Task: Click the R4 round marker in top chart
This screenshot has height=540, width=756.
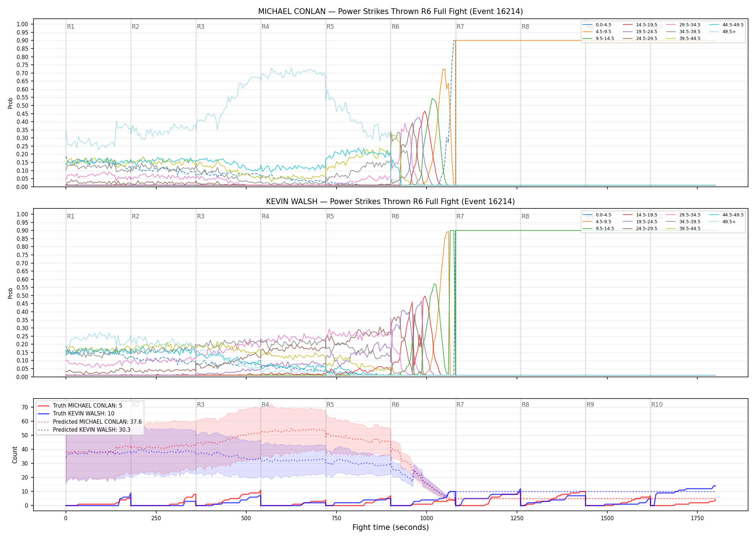Action: 265,27
